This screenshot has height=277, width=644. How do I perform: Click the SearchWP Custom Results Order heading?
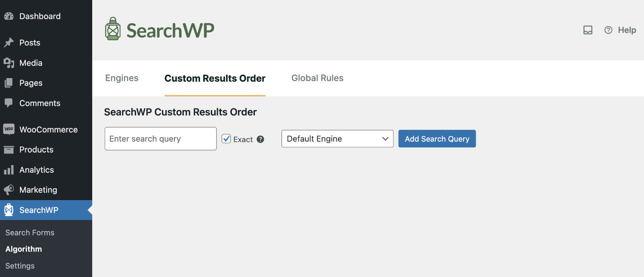point(180,112)
